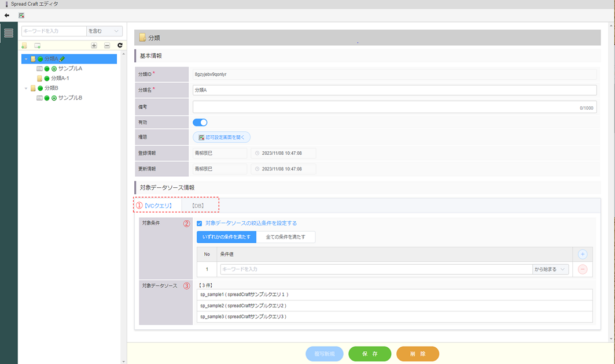Expand all tree nodes with plus icon
The image size is (615, 364).
[x=94, y=46]
